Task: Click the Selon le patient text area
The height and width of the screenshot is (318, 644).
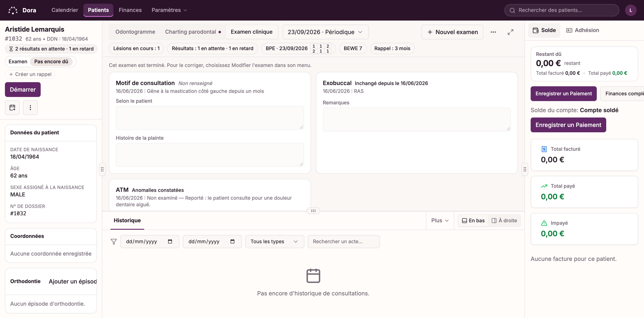Action: pyautogui.click(x=209, y=118)
